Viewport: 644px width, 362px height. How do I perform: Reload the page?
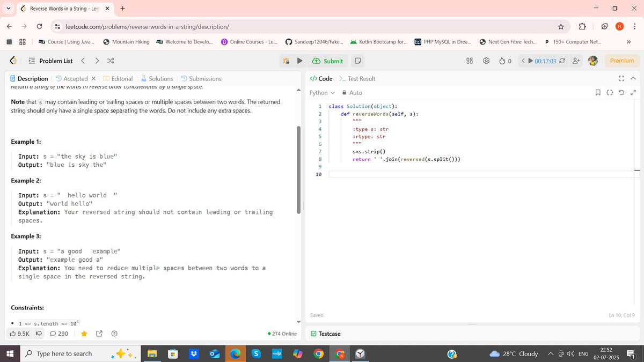point(39,26)
